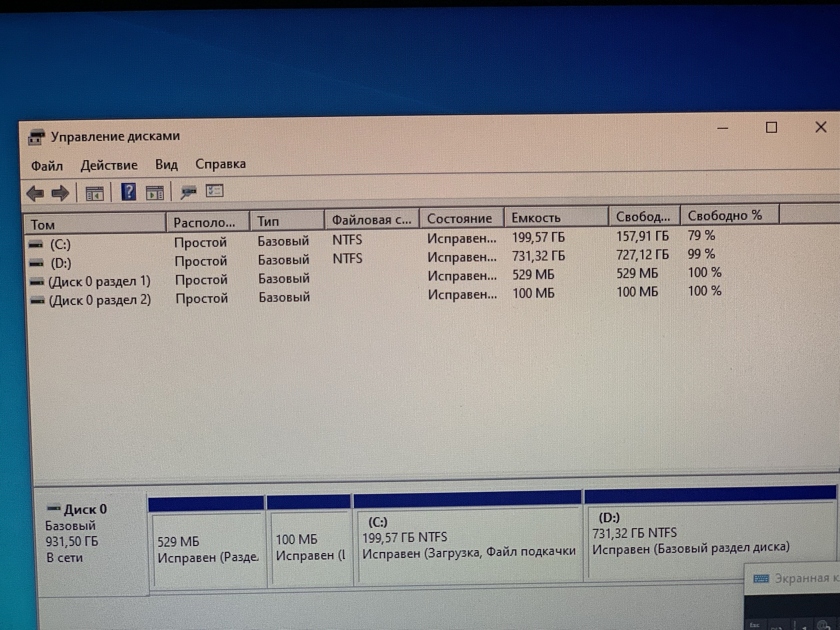This screenshot has height=630, width=840.
Task: Open the Вид menu
Action: click(166, 164)
